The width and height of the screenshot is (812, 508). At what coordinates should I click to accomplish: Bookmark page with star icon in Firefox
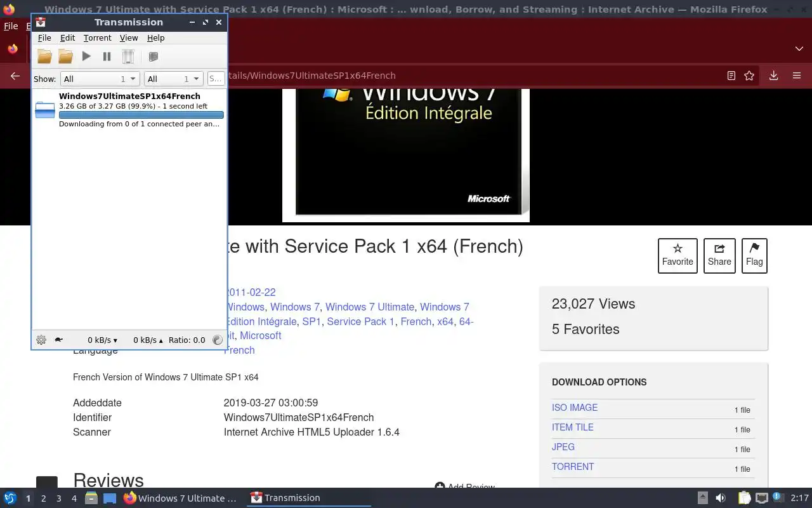coord(749,76)
